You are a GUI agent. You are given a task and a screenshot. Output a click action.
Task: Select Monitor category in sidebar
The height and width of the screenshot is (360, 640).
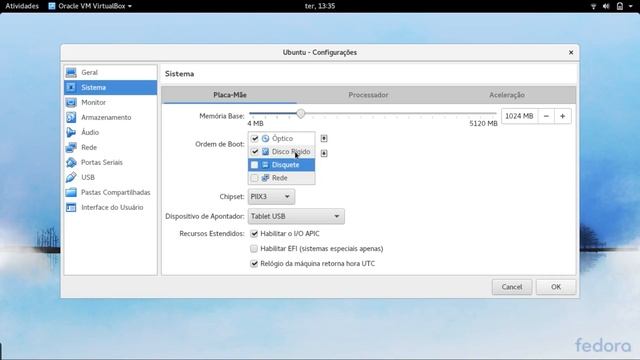click(x=110, y=102)
